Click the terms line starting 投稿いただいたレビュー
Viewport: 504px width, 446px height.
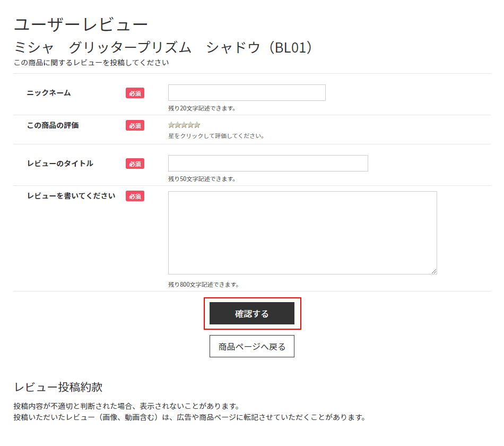point(189,417)
